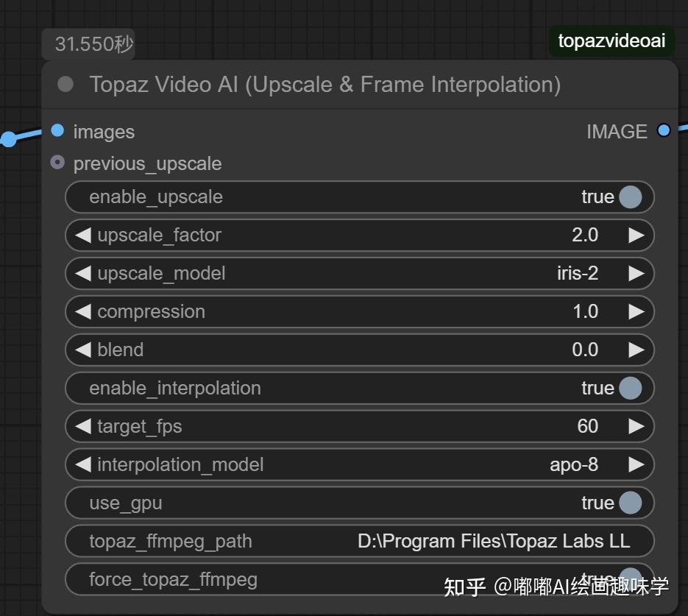Increase upscale_factor with the right arrow
The width and height of the screenshot is (688, 616).
(x=636, y=235)
